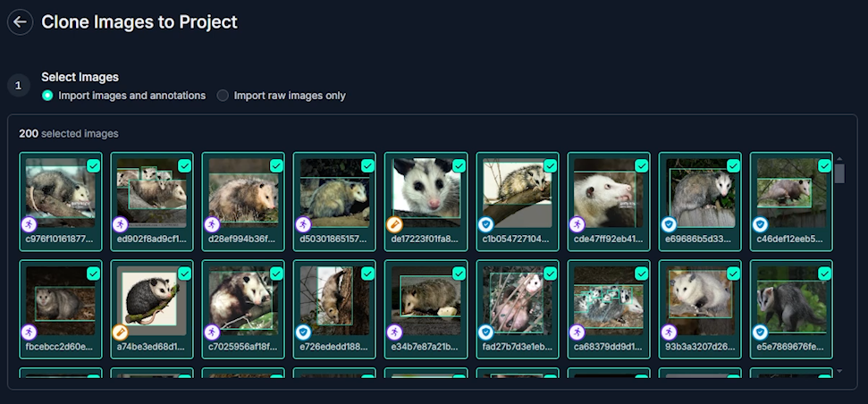Viewport: 868px width, 404px height.
Task: Click orange pencil icon on a74be3ed68d1
Action: (120, 332)
